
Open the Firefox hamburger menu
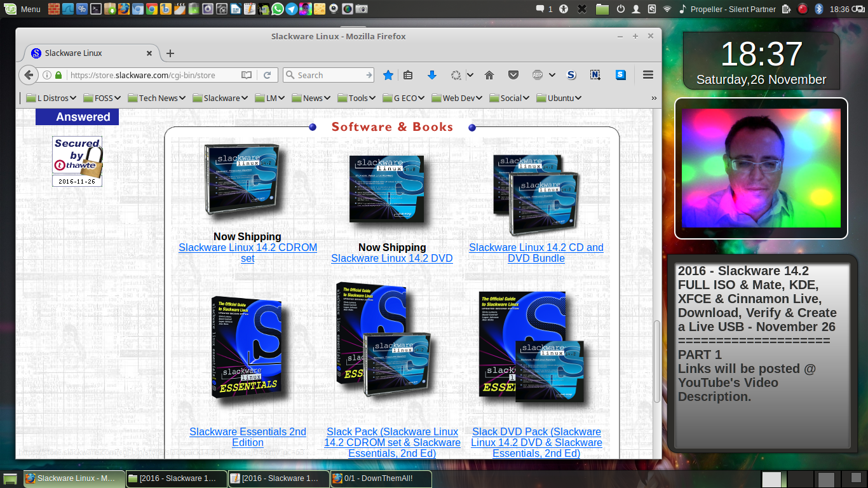point(648,75)
